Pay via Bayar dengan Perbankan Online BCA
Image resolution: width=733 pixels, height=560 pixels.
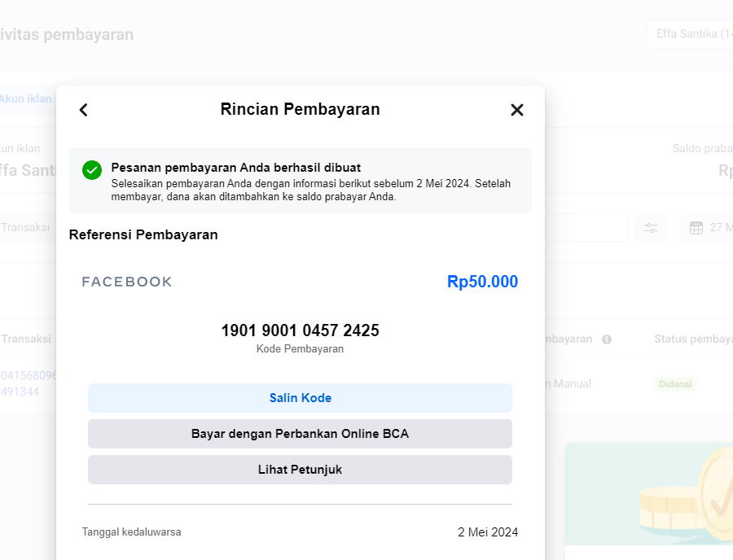tap(300, 434)
